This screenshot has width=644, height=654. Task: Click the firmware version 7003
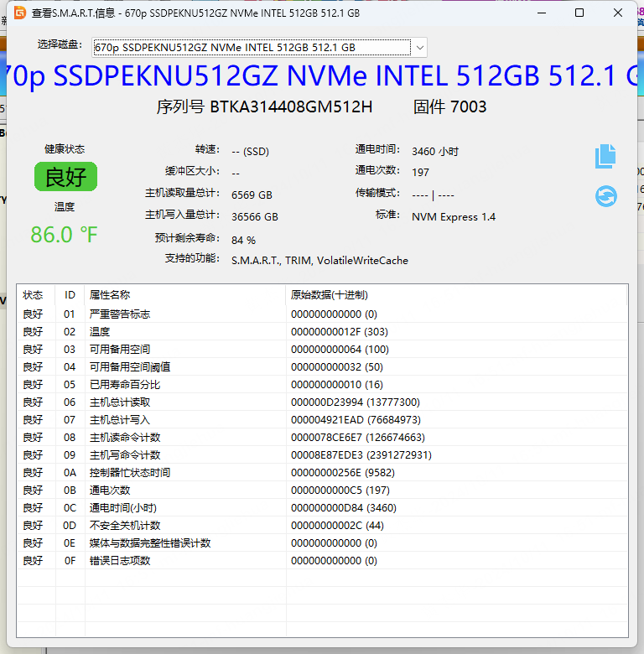point(469,106)
